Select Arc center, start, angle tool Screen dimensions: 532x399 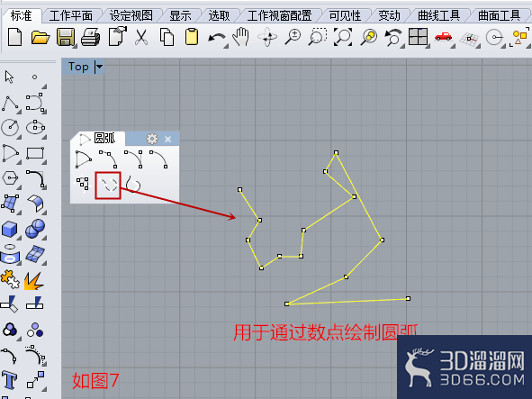(83, 159)
